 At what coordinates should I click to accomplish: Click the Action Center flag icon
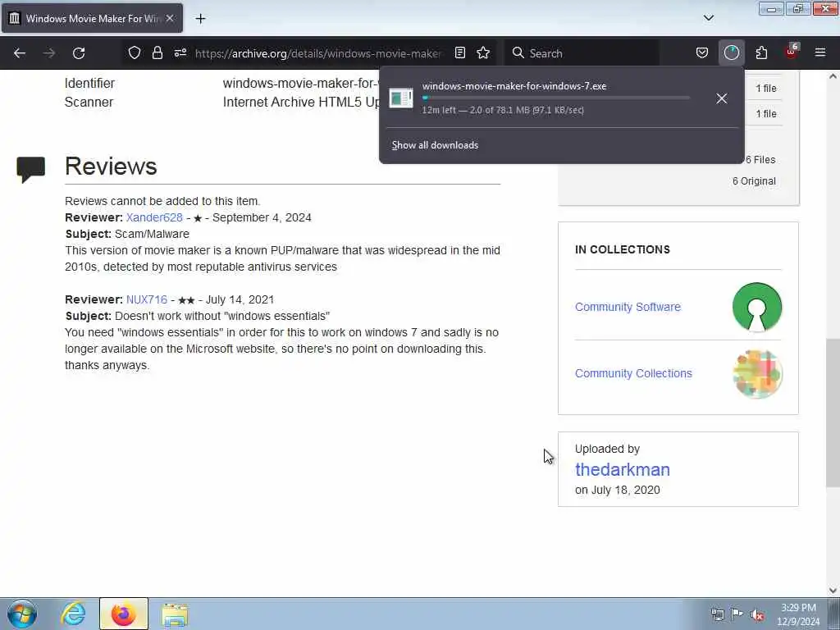737,614
